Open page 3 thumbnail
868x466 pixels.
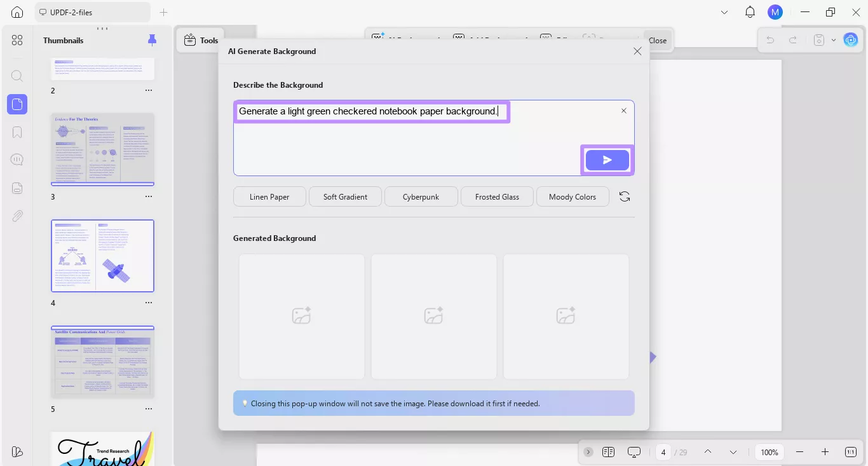click(103, 150)
